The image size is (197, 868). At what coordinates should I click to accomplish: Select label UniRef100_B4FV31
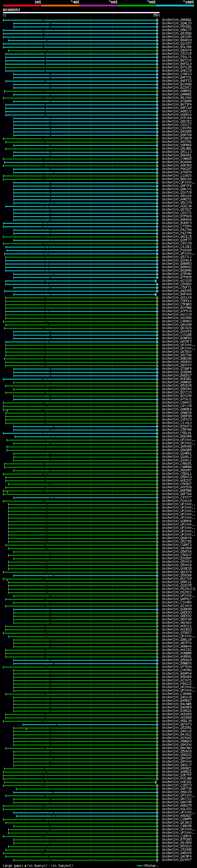(x=177, y=78)
